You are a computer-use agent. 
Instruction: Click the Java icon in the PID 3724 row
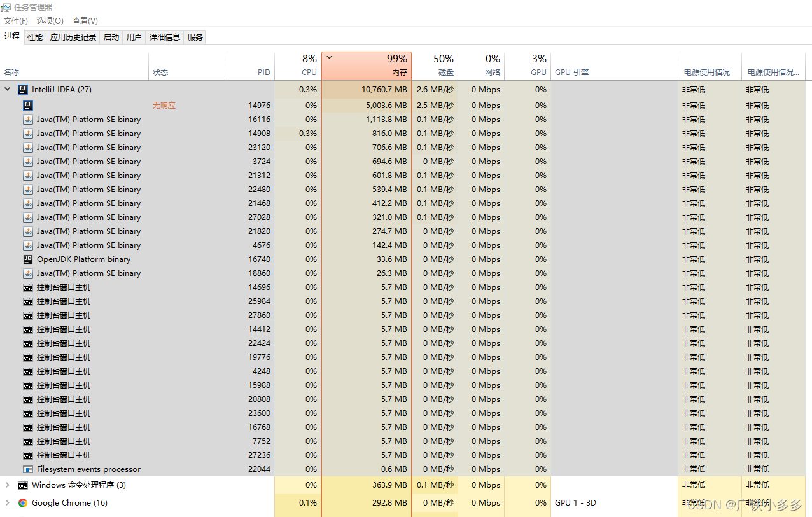[x=27, y=162]
